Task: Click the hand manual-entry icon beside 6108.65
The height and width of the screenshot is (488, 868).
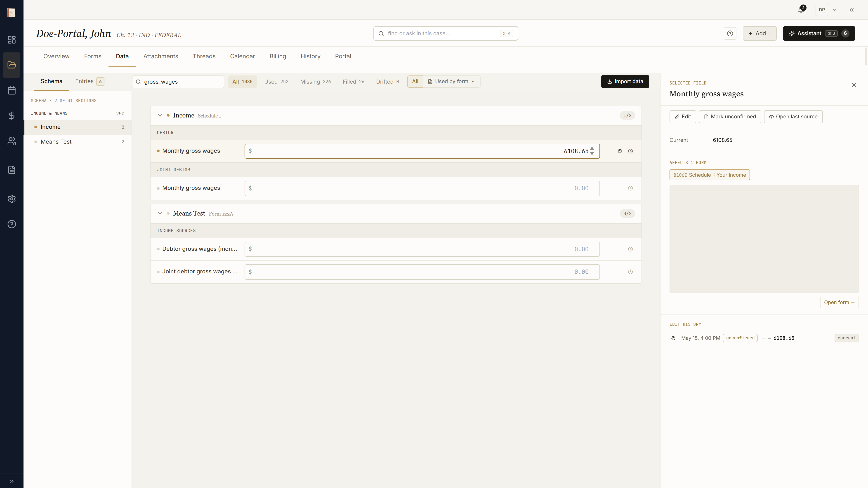Action: point(620,151)
